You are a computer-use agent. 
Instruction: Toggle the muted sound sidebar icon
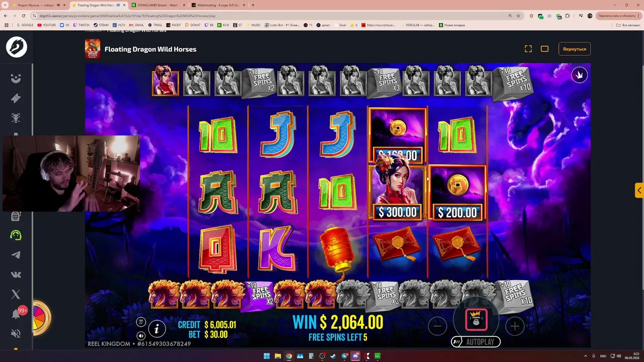(x=16, y=333)
